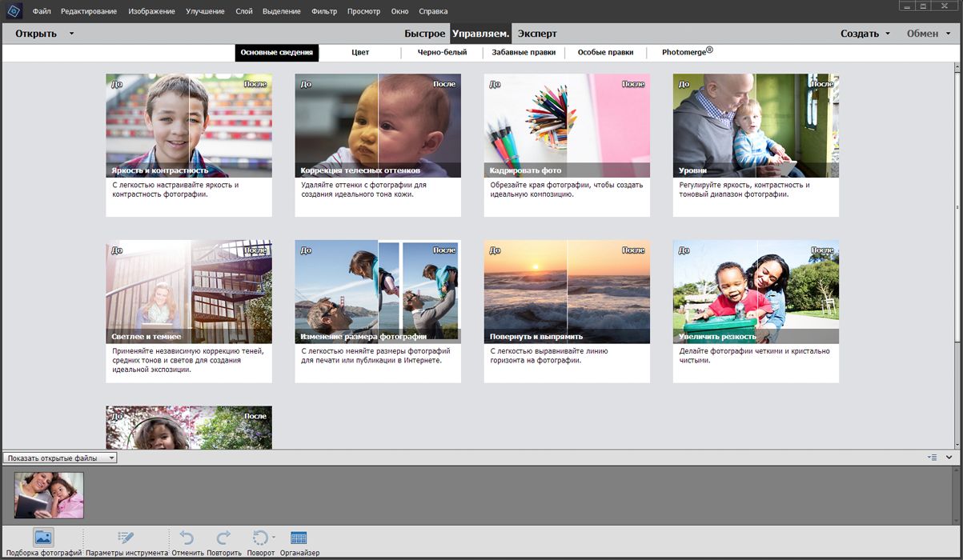Select the Основные сведения tab
Screen dimensions: 963x560
(277, 53)
